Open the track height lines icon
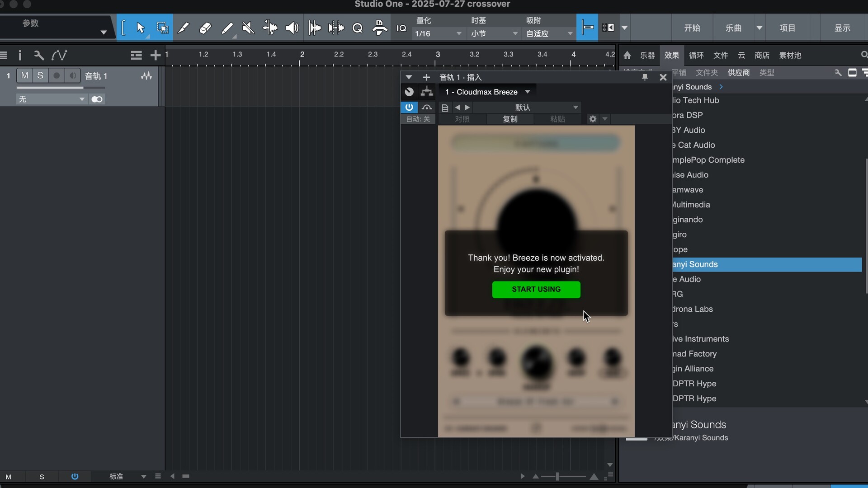The width and height of the screenshot is (868, 488). [136, 55]
